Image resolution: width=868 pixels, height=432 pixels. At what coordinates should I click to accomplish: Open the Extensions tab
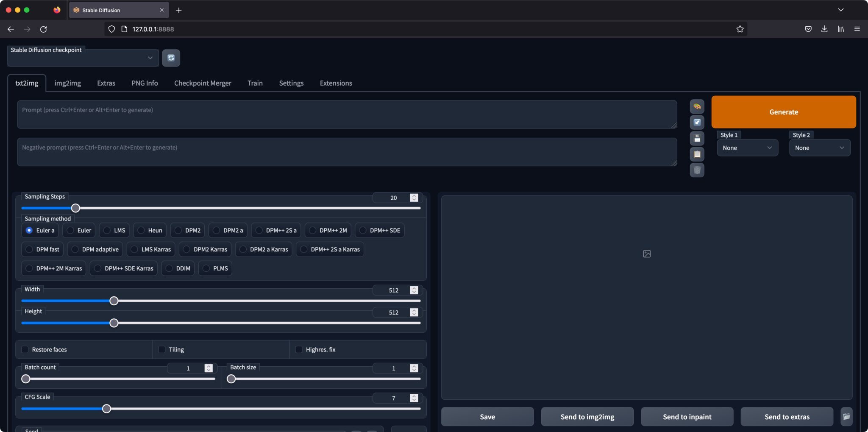coord(336,83)
